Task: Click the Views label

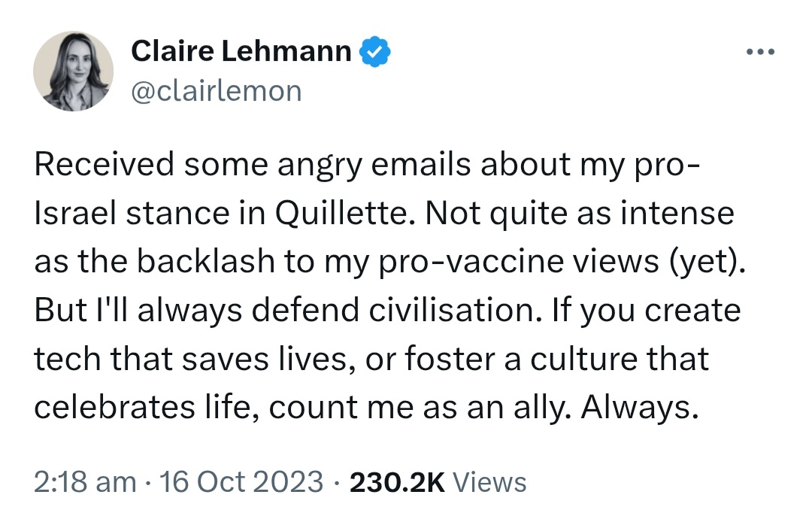Action: tap(489, 482)
